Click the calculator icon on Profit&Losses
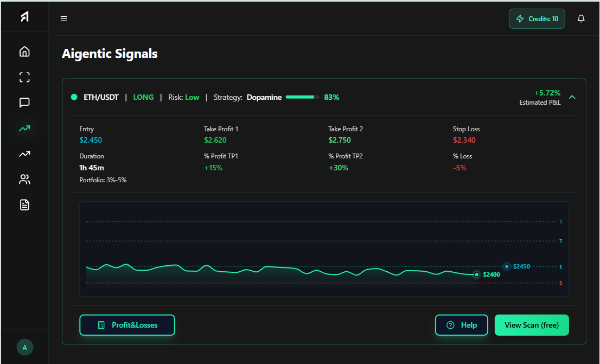 [101, 325]
